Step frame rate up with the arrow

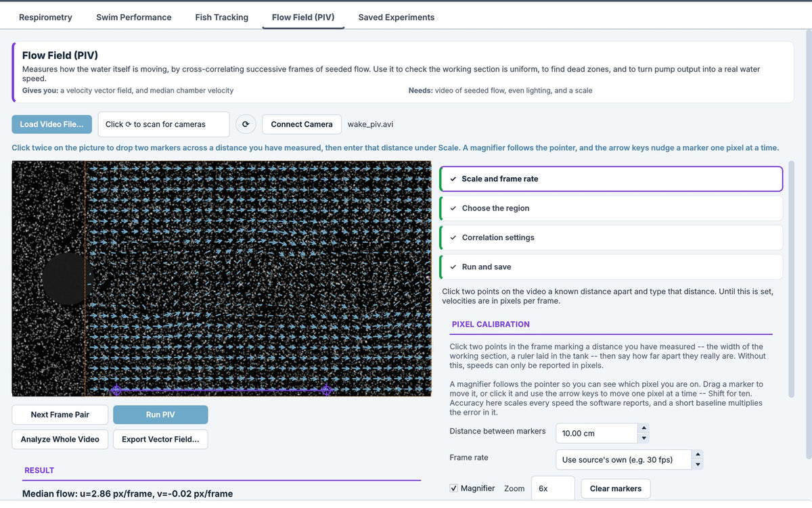pos(698,455)
